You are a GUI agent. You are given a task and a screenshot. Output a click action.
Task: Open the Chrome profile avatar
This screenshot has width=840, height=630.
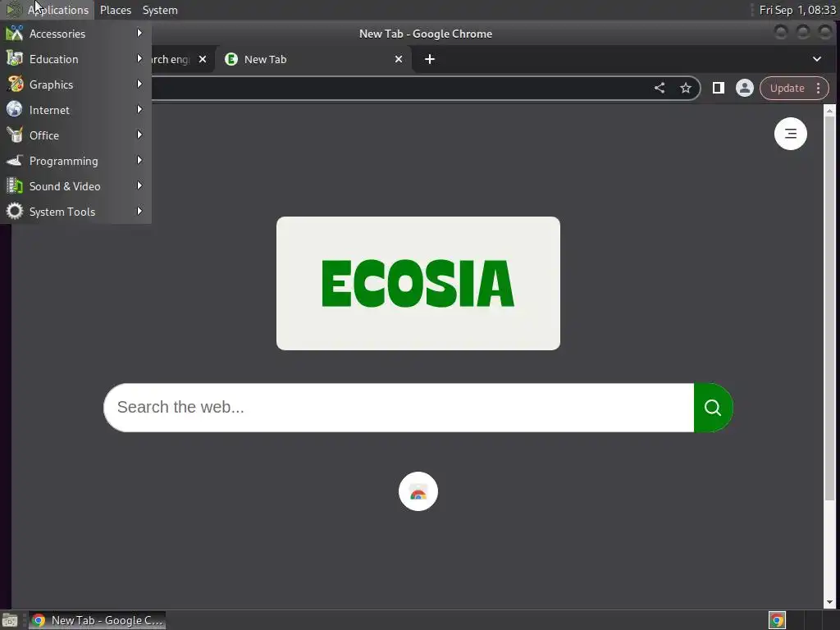point(745,89)
